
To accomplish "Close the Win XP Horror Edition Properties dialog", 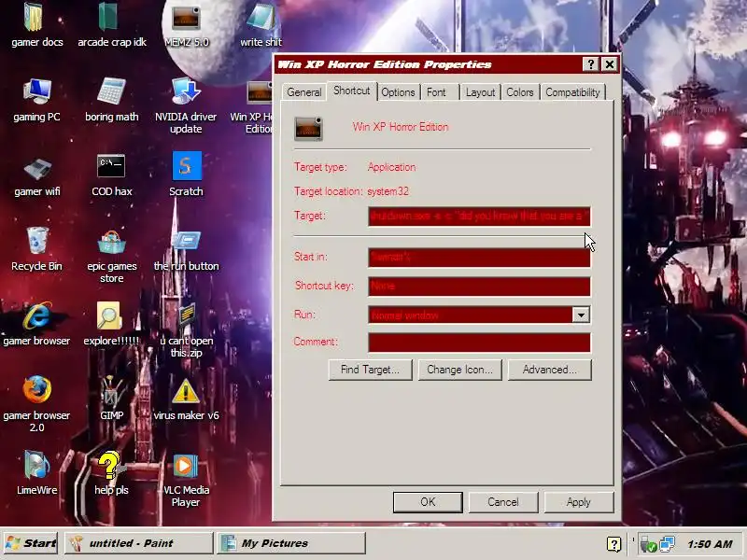I will [610, 64].
